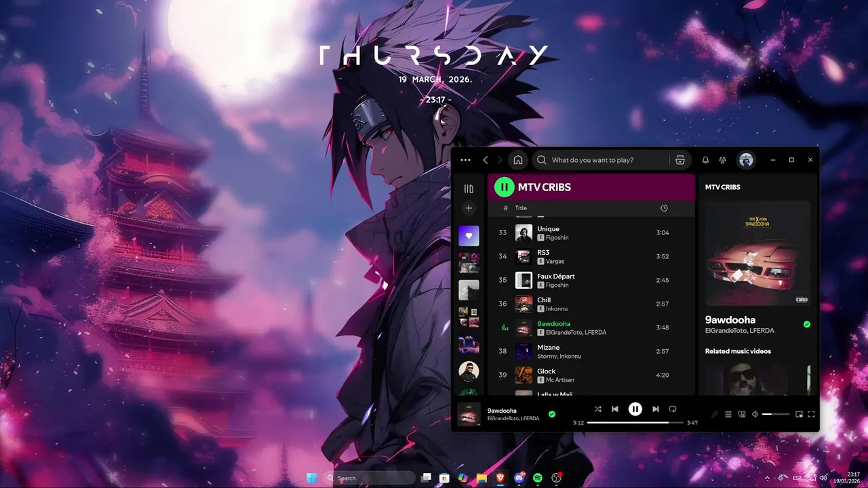Open the Browse icon in search bar
The width and height of the screenshot is (868, 488).
tap(679, 160)
